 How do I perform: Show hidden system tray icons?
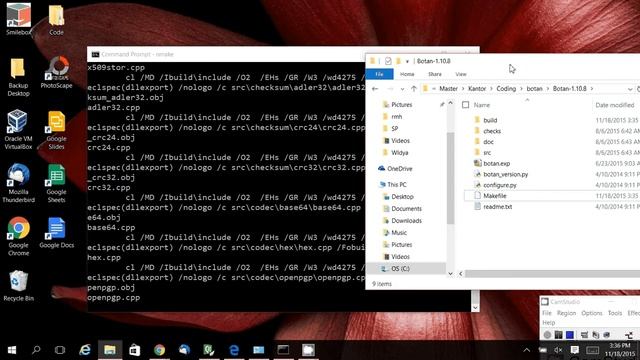click(x=527, y=350)
